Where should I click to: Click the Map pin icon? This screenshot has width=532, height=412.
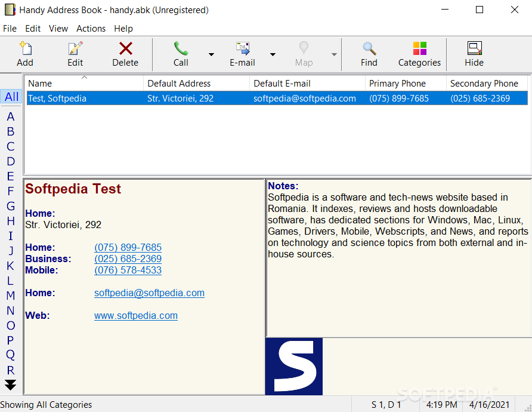pyautogui.click(x=304, y=48)
